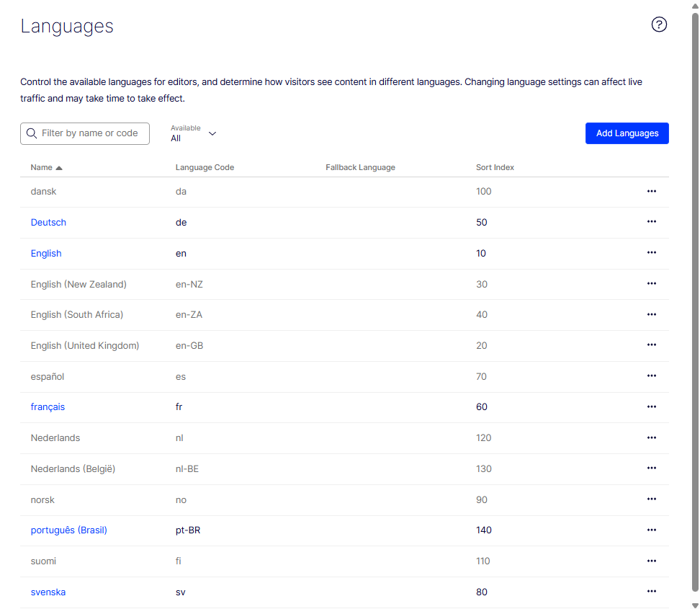
Task: Click the vertical scrollbar down arrow
Action: point(695,605)
